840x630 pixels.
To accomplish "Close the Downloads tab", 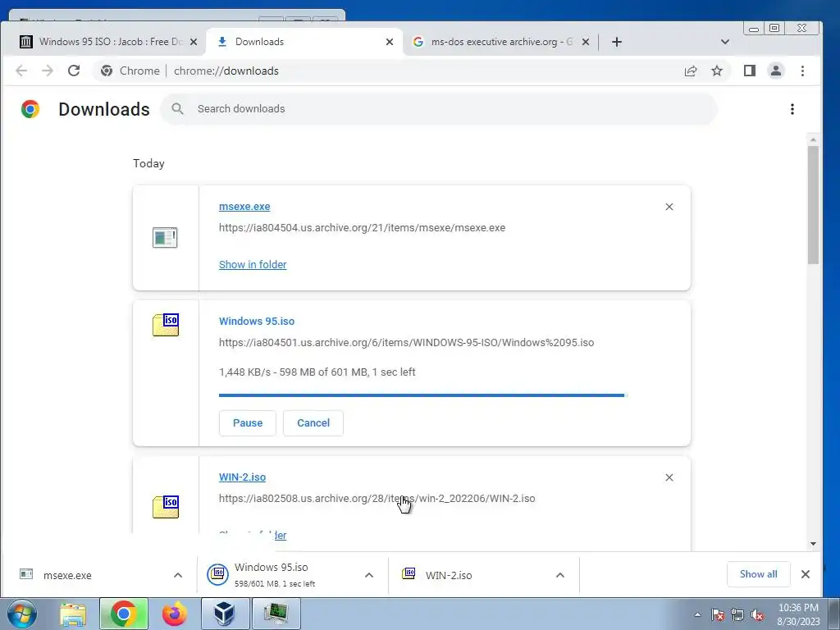I will click(x=390, y=42).
